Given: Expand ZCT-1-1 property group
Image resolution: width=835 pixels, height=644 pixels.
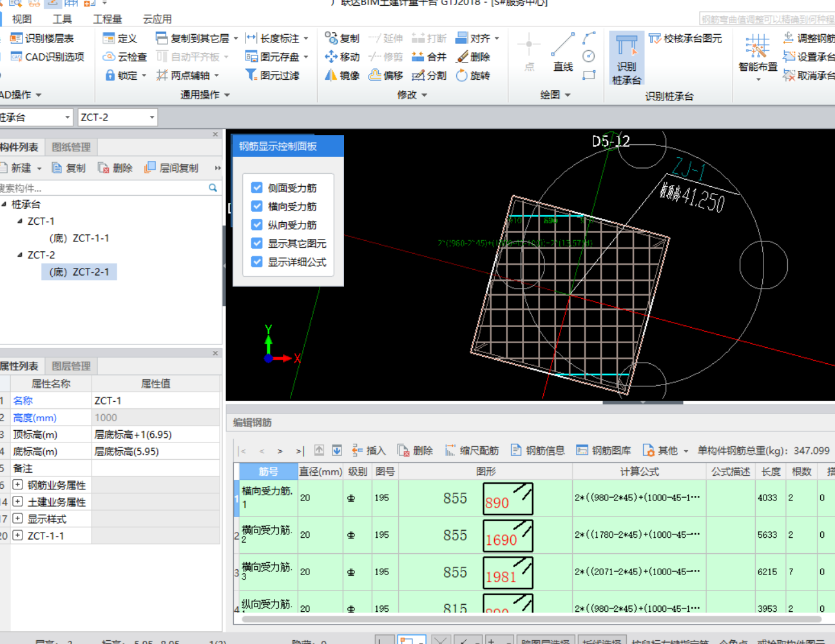Looking at the screenshot, I should [18, 535].
